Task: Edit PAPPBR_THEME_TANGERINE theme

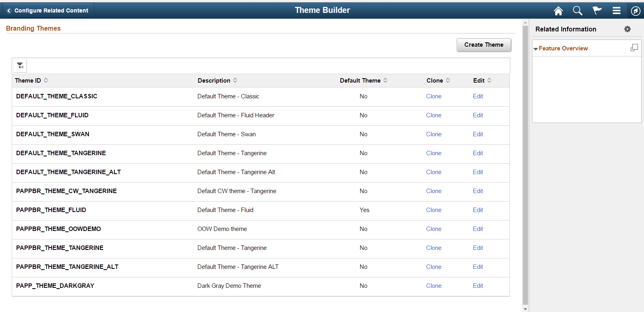Action: point(478,248)
